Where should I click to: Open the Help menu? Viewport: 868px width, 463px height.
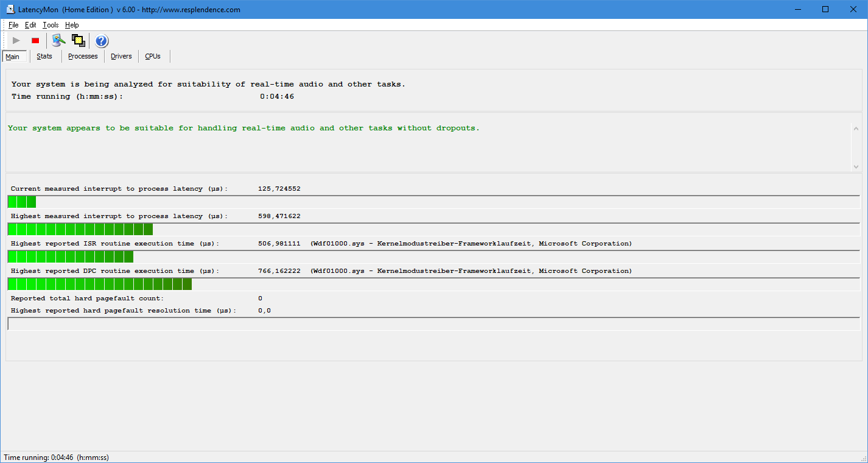tap(72, 25)
